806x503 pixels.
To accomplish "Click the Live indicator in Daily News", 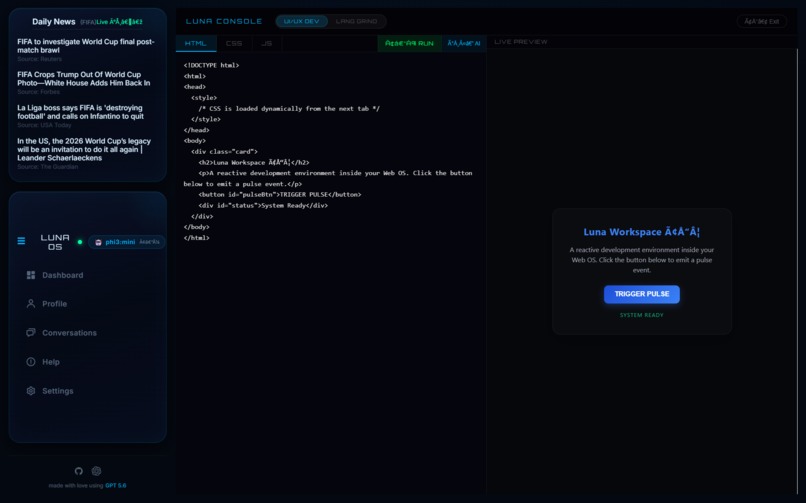I will point(119,22).
